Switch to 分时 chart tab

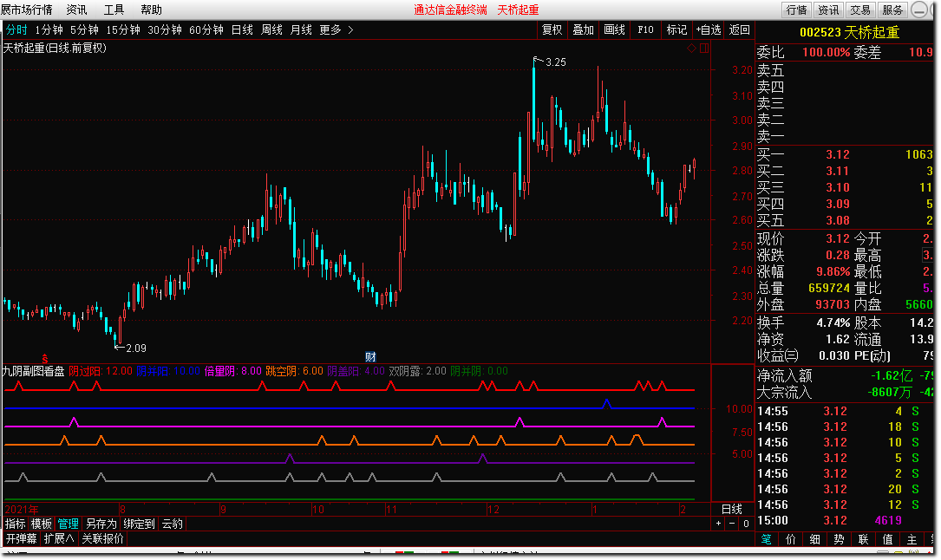(16, 29)
